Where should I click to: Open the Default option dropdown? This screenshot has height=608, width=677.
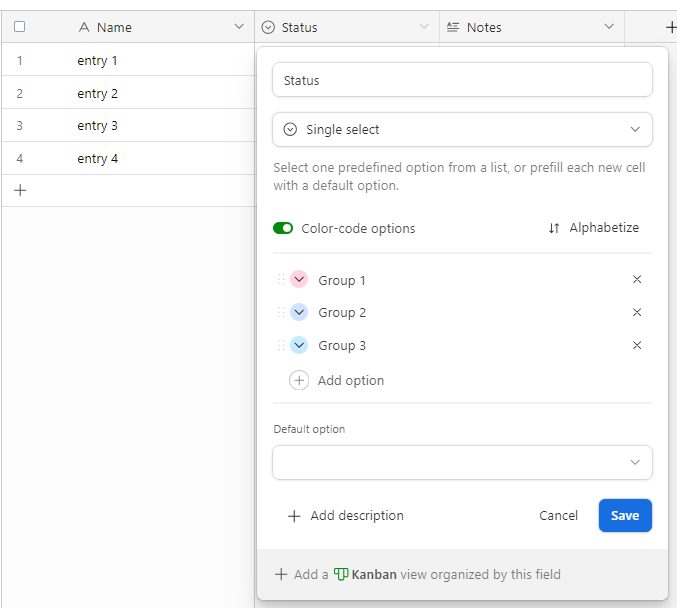(462, 462)
